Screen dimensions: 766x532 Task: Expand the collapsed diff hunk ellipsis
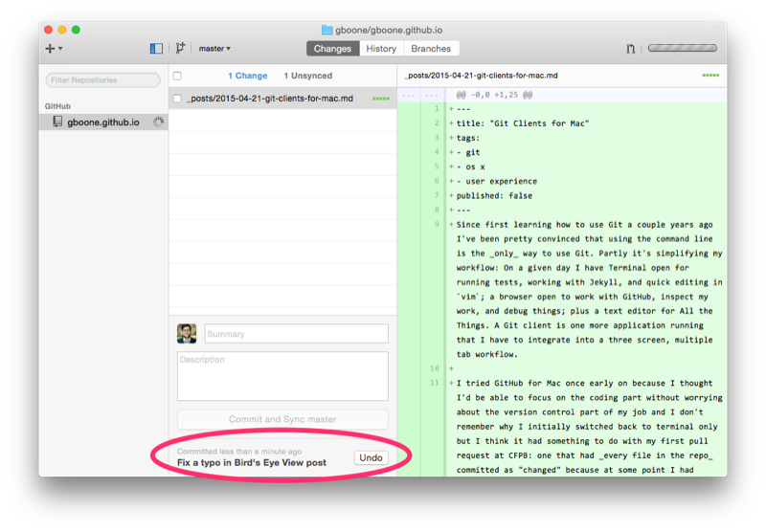pyautogui.click(x=420, y=95)
